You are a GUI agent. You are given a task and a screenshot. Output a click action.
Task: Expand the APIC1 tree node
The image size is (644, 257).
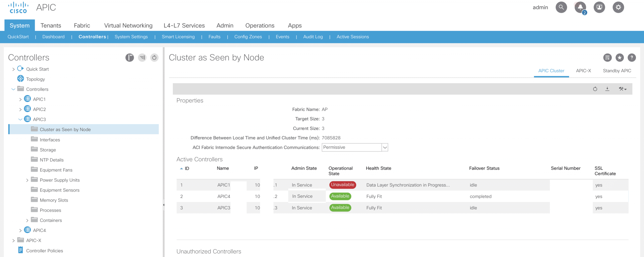(20, 99)
